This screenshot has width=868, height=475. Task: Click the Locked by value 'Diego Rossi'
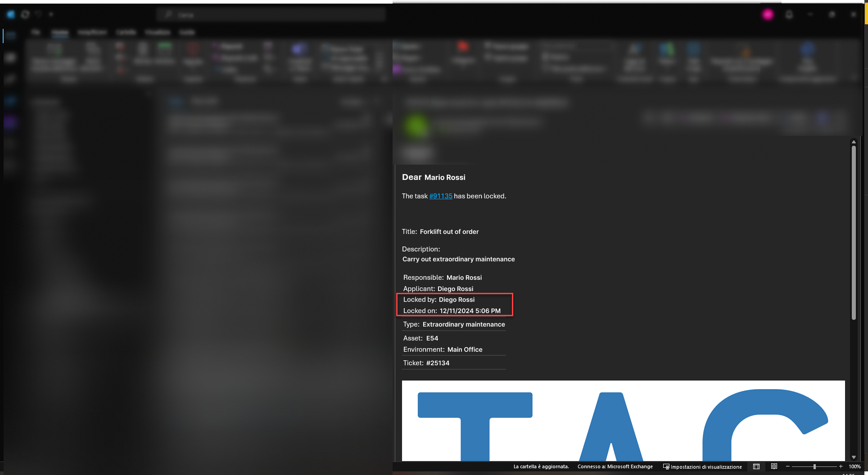click(457, 300)
